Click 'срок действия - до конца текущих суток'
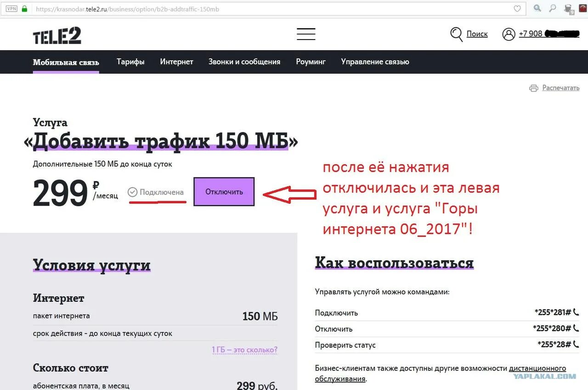Viewport: 588px width, 390px height. [x=102, y=333]
